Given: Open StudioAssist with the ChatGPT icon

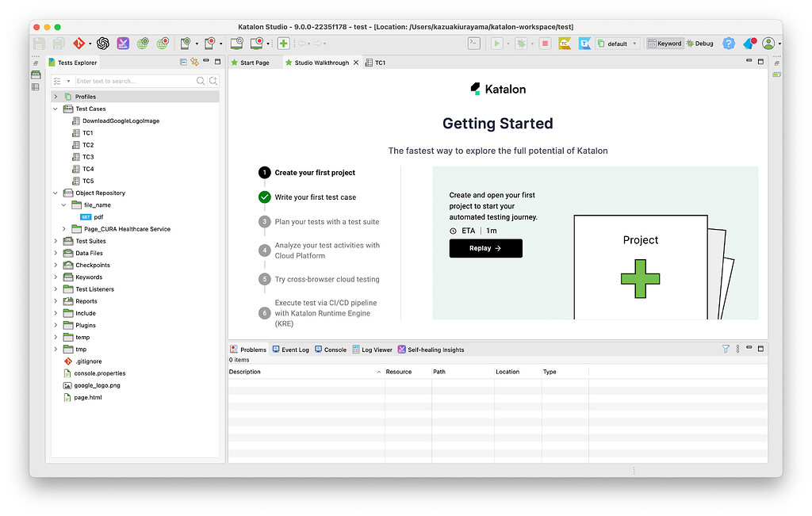Looking at the screenshot, I should point(103,43).
